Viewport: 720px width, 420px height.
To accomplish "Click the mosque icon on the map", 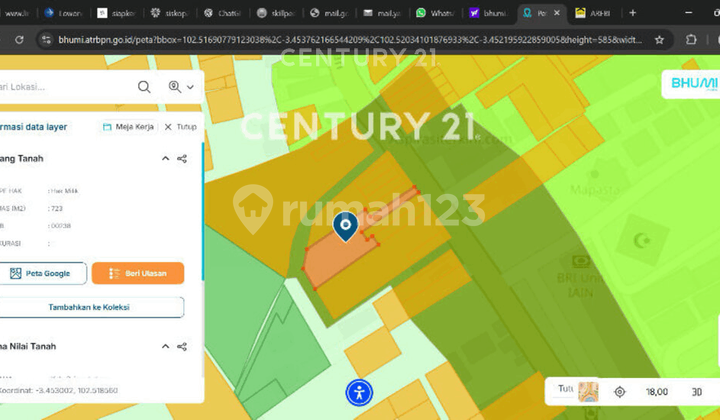I will [641, 240].
